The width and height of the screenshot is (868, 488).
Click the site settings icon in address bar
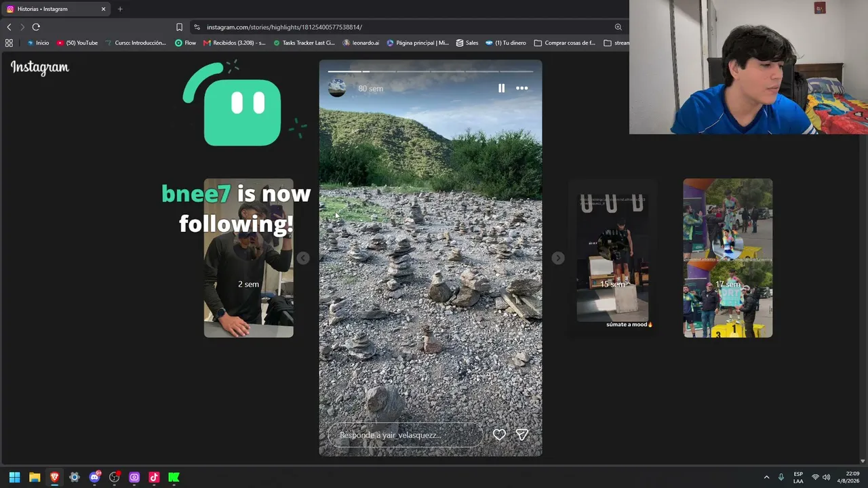coord(197,27)
